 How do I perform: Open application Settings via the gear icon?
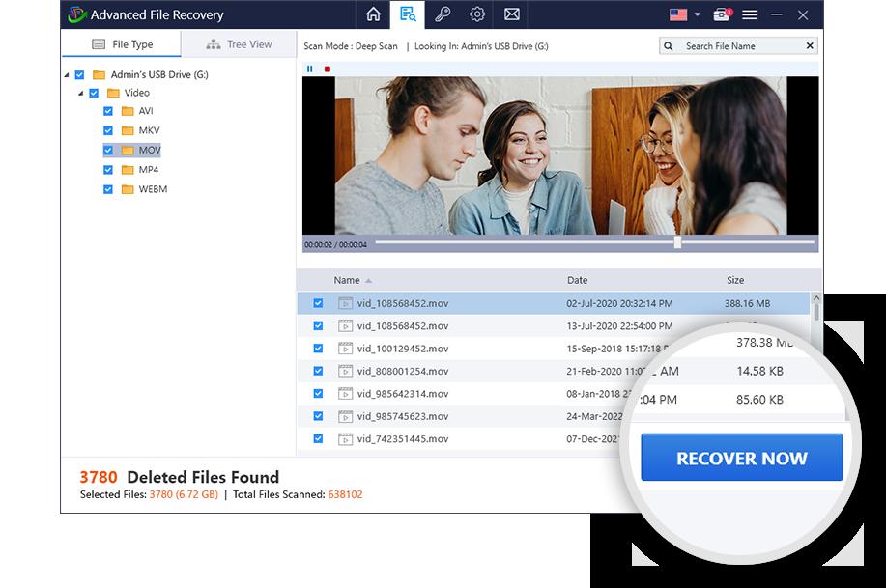(475, 14)
